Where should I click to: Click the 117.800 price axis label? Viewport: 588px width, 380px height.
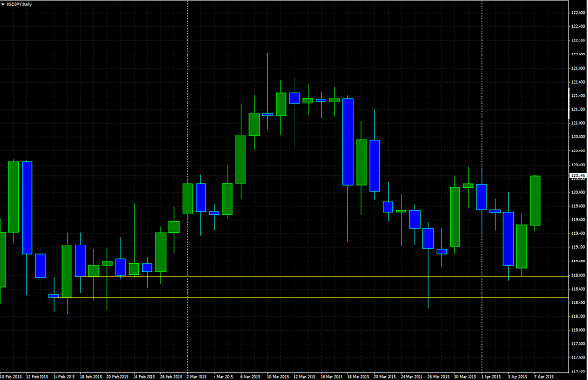coord(579,344)
